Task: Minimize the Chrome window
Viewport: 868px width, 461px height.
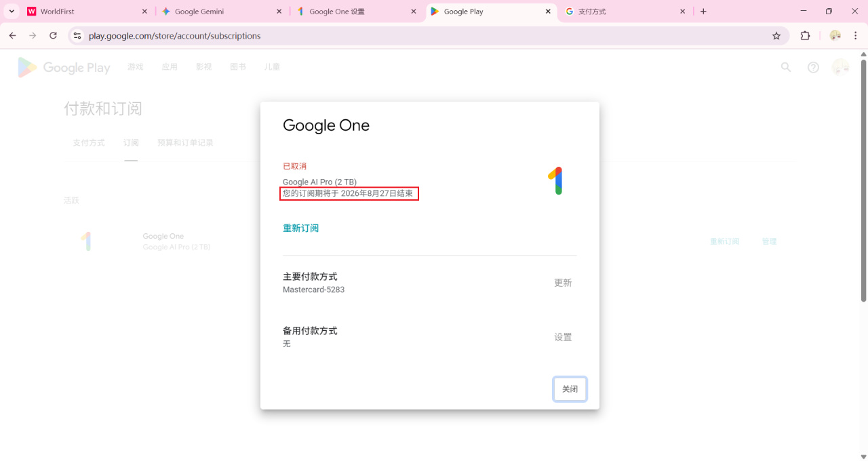Action: (x=804, y=12)
